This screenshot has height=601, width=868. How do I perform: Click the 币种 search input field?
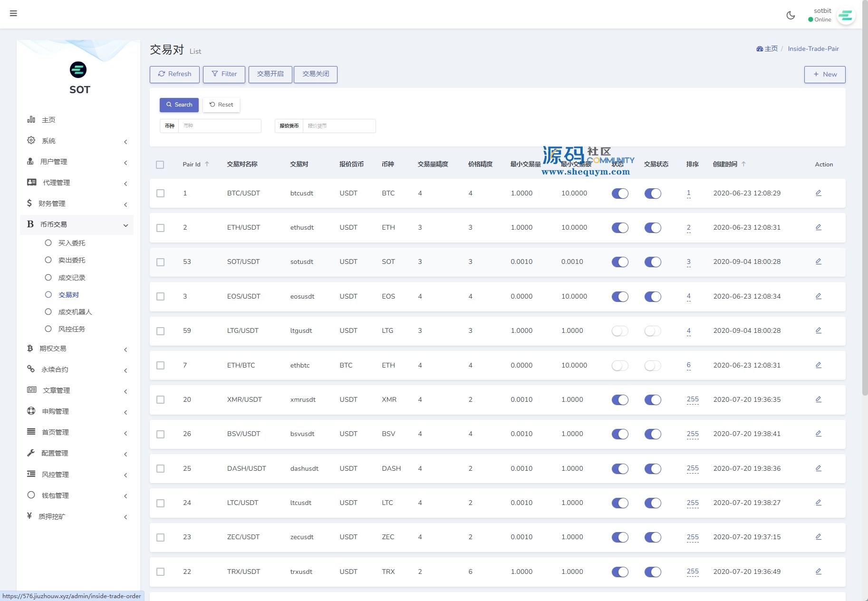pyautogui.click(x=219, y=126)
